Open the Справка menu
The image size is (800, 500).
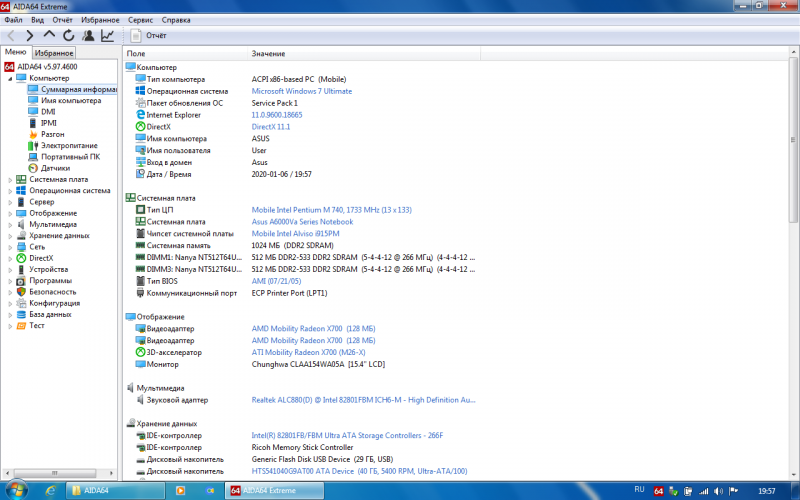coord(176,20)
